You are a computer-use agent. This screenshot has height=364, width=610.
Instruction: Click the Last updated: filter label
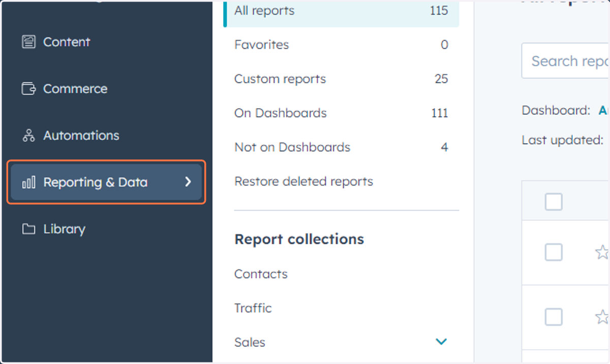pyautogui.click(x=562, y=140)
